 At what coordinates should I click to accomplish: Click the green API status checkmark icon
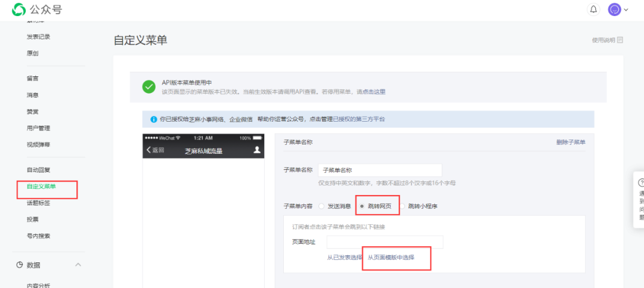(x=148, y=86)
